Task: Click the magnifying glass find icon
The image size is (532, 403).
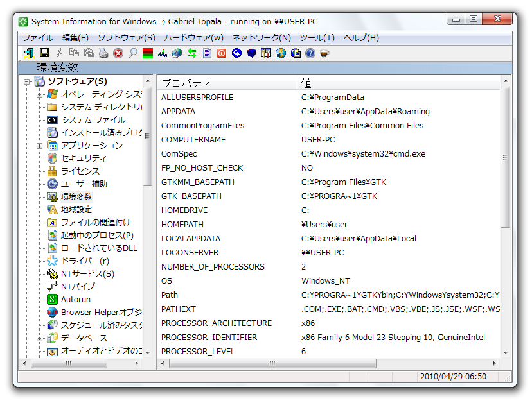Action: coord(133,53)
